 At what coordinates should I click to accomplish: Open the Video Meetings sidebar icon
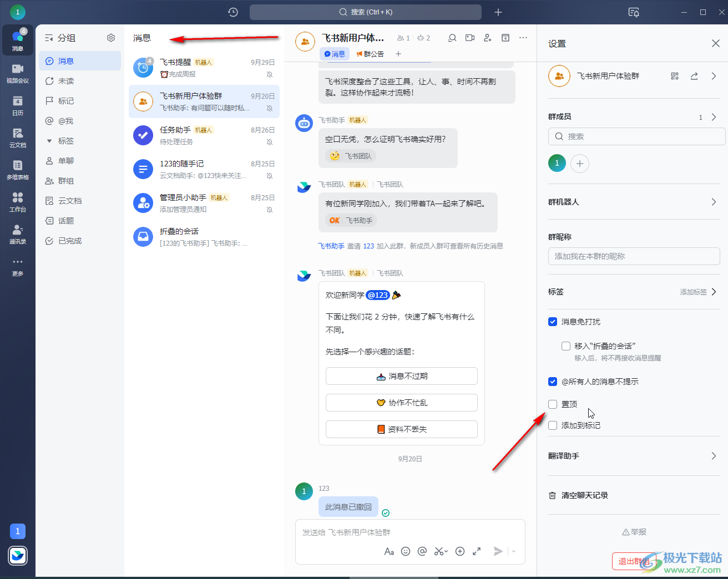click(x=18, y=73)
